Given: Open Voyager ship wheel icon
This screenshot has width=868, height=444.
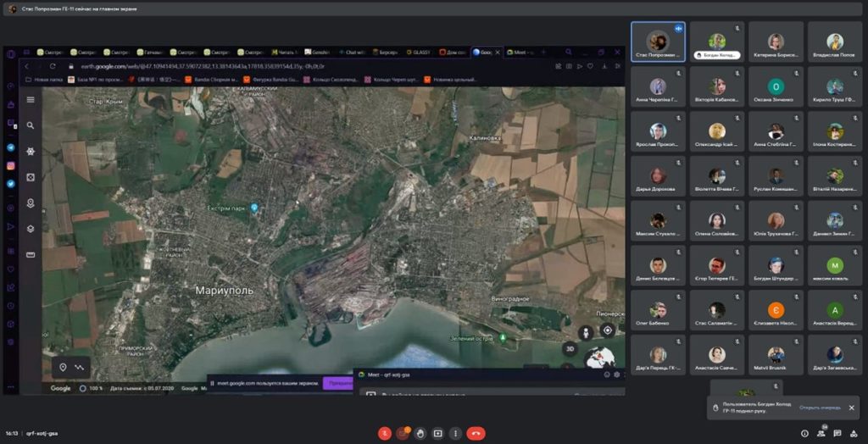Looking at the screenshot, I should (31, 151).
